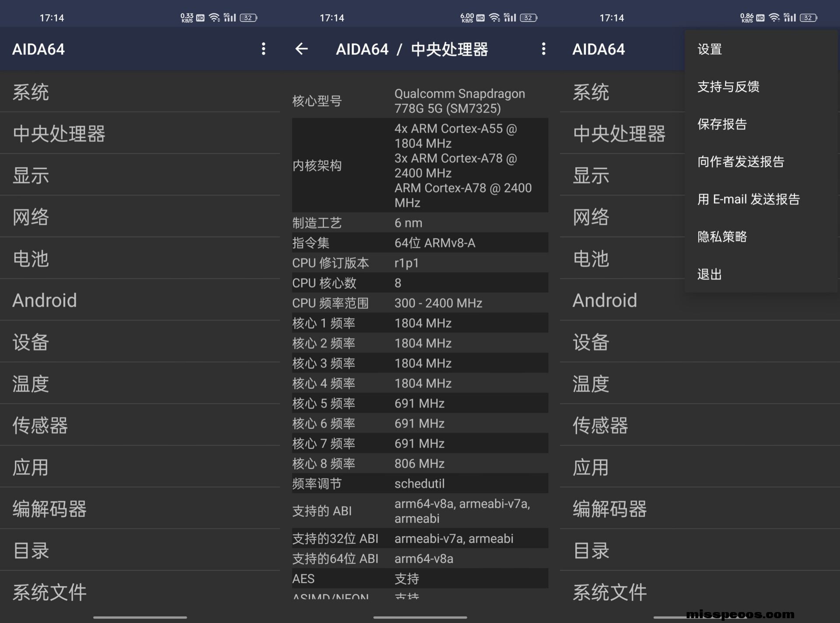Open 系统文件 in the left screen list
The height and width of the screenshot is (623, 840).
140,592
